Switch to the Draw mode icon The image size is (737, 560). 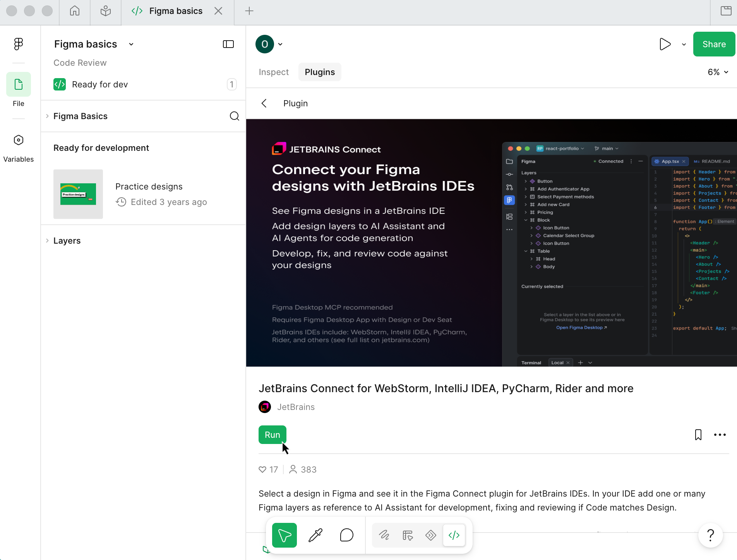384,535
